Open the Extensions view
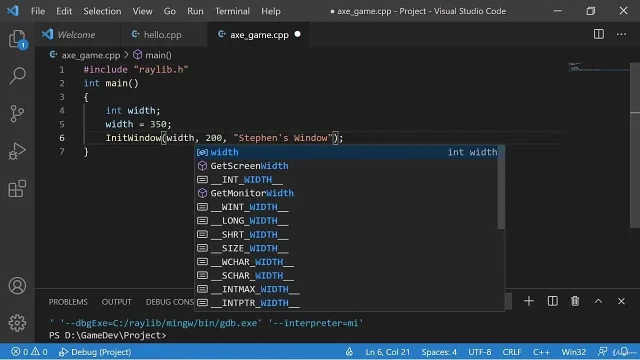 [x=17, y=189]
